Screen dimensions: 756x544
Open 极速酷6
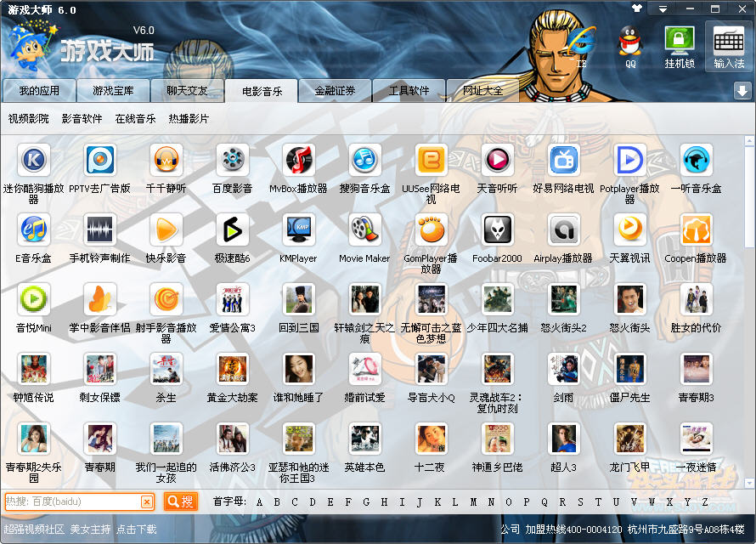(x=233, y=229)
